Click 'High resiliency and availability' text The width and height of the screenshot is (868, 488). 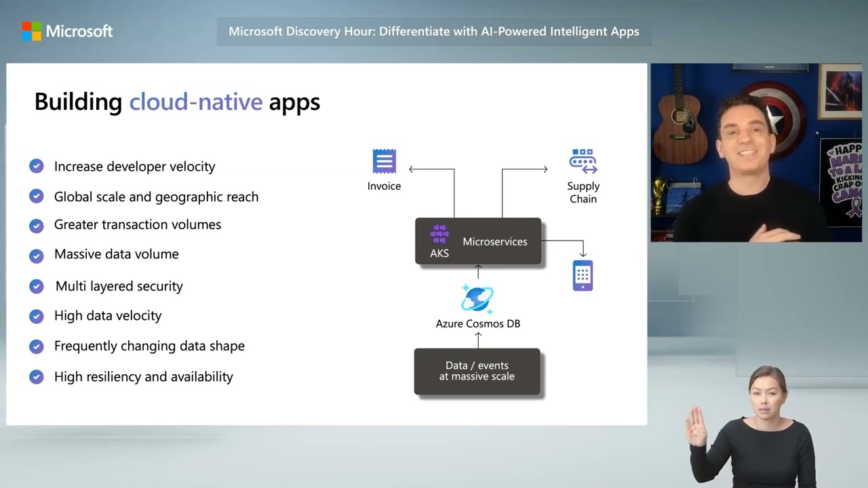(144, 376)
